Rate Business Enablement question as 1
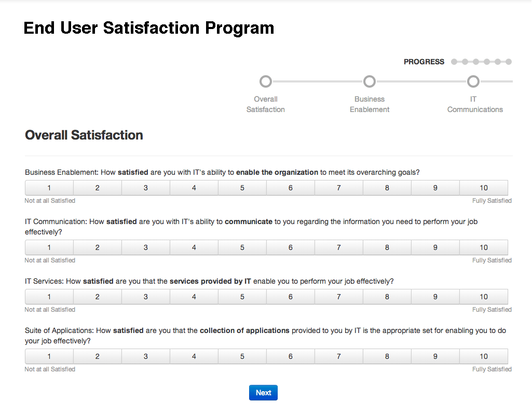The height and width of the screenshot is (416, 532). 49,188
